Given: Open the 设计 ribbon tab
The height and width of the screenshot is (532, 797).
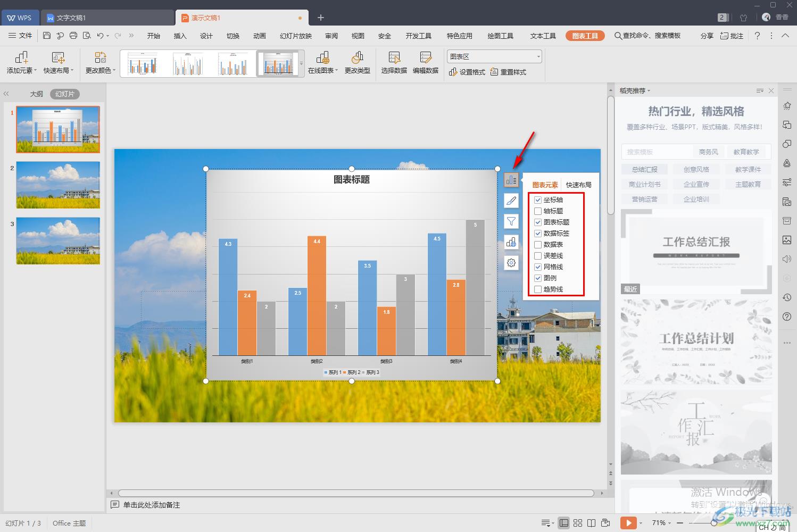Looking at the screenshot, I should [206, 36].
